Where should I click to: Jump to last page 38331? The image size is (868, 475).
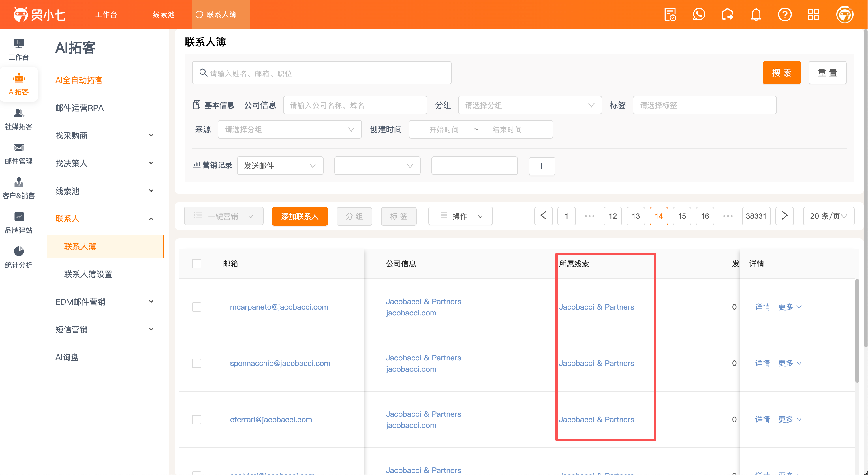click(x=756, y=216)
